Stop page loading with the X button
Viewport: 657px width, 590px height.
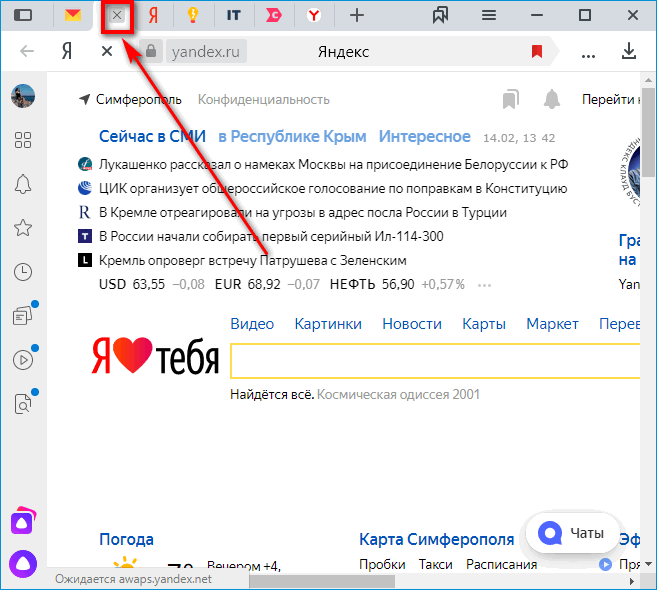click(107, 51)
